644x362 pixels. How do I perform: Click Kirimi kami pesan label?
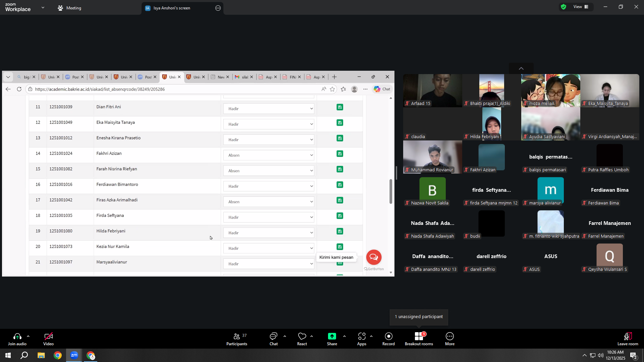click(x=336, y=257)
